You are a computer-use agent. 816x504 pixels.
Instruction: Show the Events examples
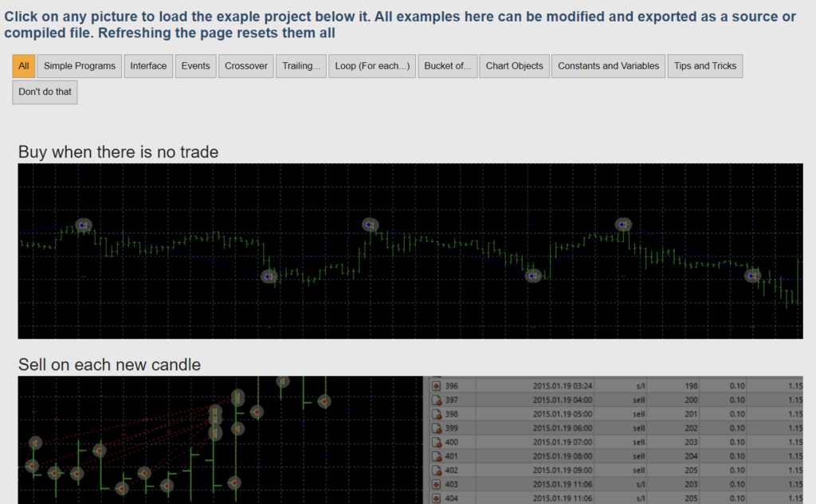click(x=196, y=66)
